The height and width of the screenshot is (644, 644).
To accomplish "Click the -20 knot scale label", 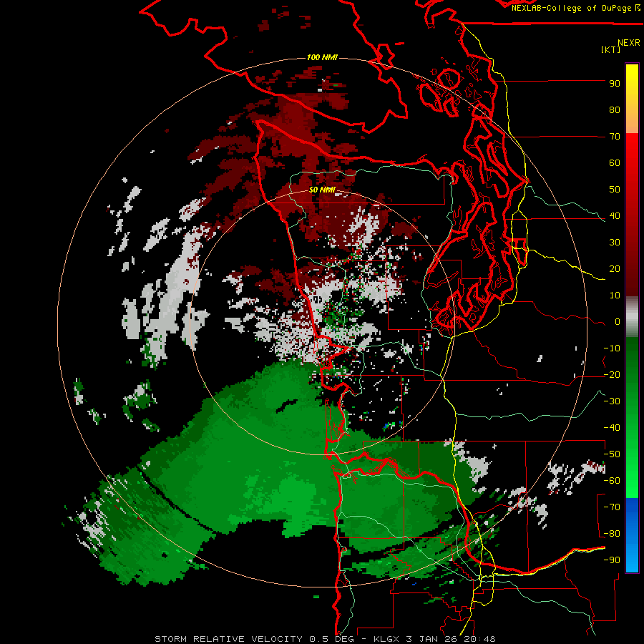I will [x=612, y=374].
